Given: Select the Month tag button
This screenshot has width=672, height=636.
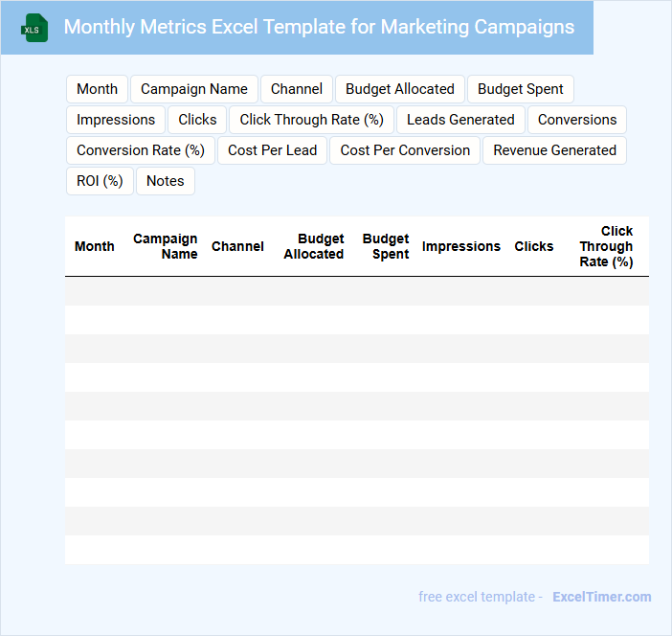Looking at the screenshot, I should click(97, 89).
